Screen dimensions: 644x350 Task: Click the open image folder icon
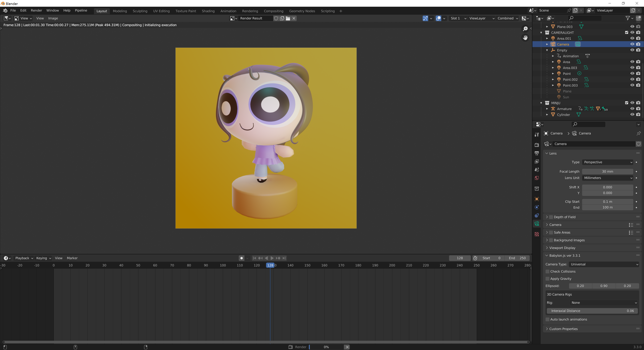point(288,18)
